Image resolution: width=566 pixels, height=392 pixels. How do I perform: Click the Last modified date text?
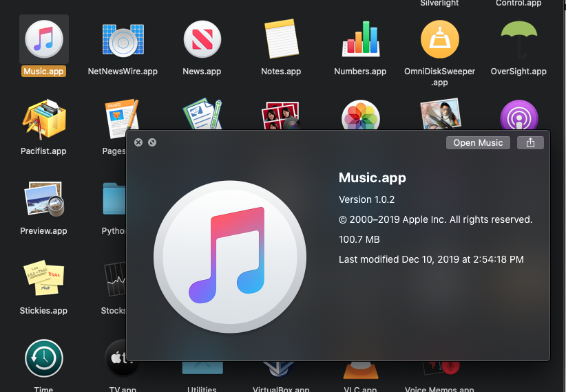coord(431,259)
